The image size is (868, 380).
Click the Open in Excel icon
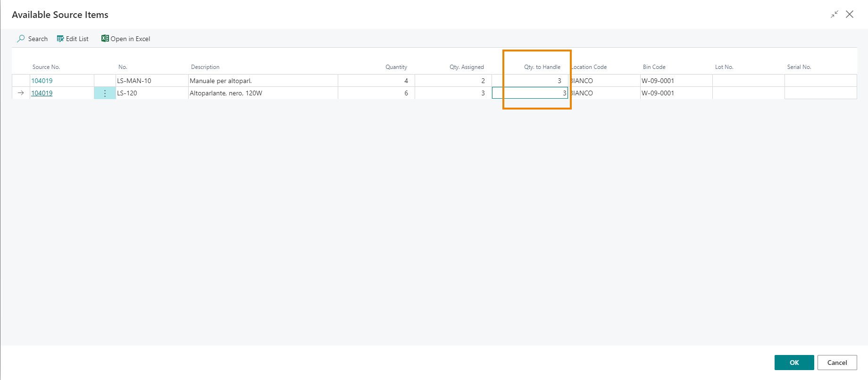(x=104, y=38)
